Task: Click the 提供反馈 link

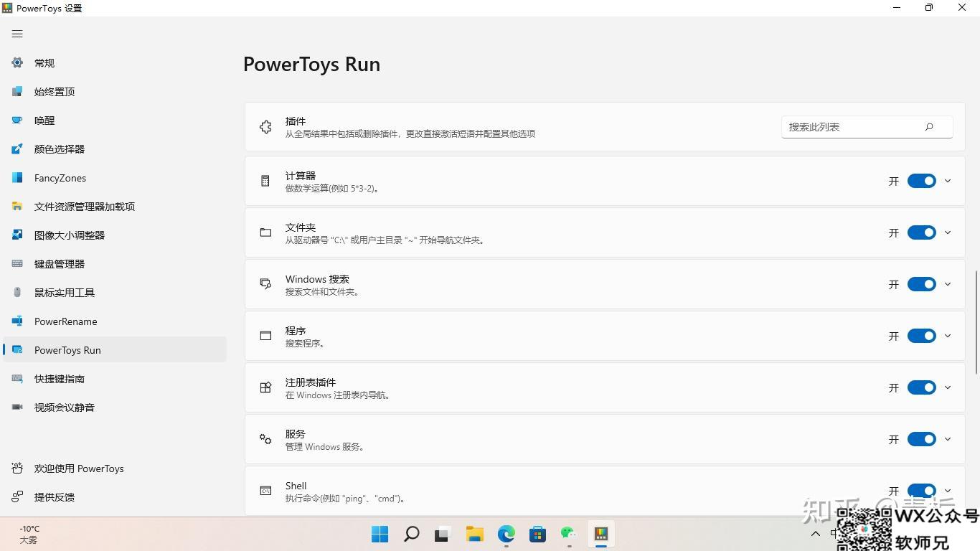Action: click(115, 497)
